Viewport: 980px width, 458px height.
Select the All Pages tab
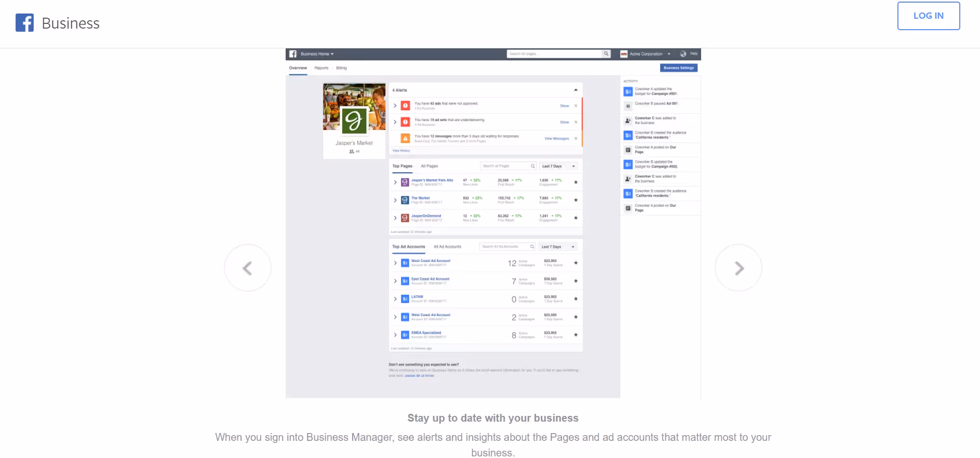[x=429, y=166]
